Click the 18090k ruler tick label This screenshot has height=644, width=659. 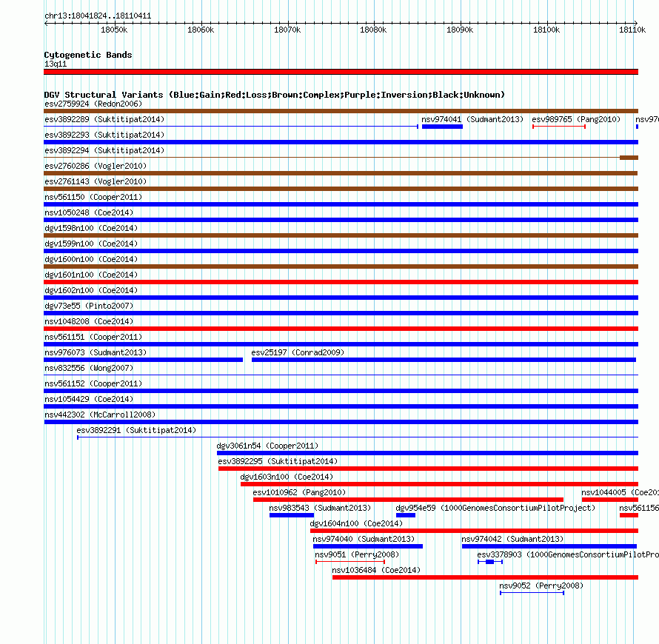click(x=460, y=30)
